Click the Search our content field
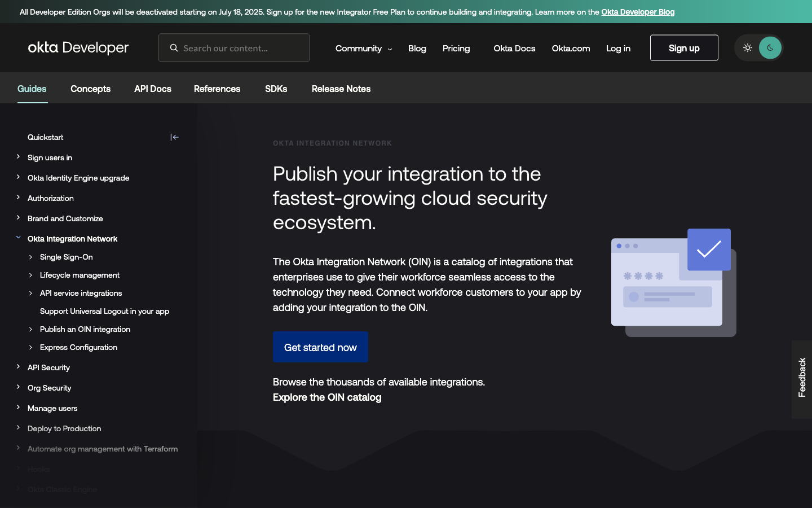Image resolution: width=812 pixels, height=508 pixels. [234, 48]
